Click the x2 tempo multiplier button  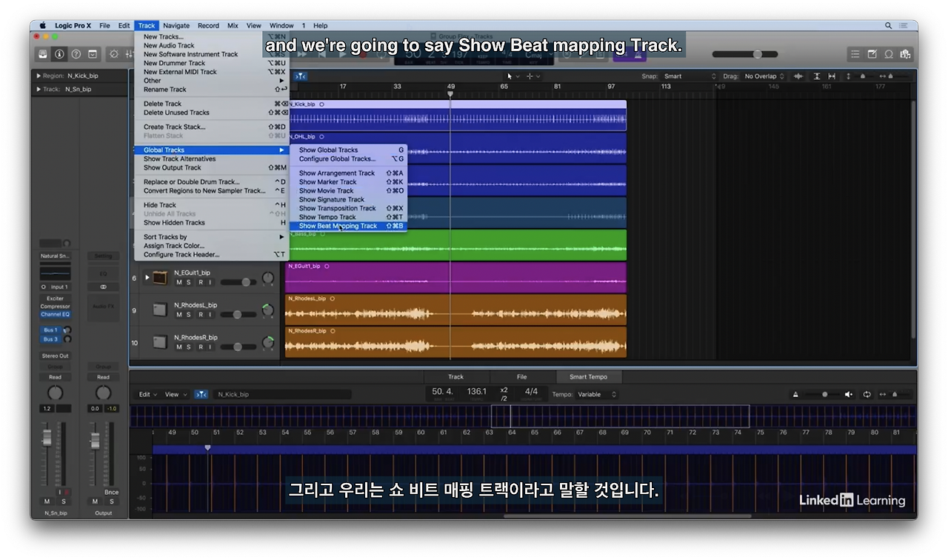click(x=504, y=390)
